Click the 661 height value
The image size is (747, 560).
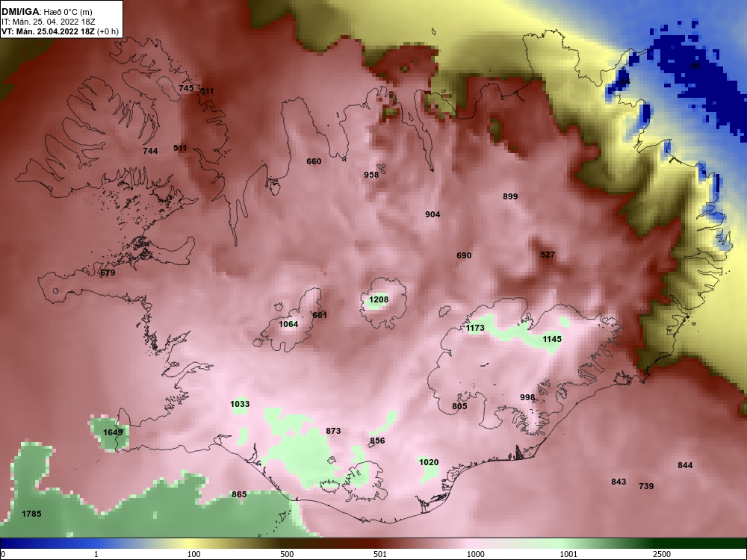tap(320, 315)
